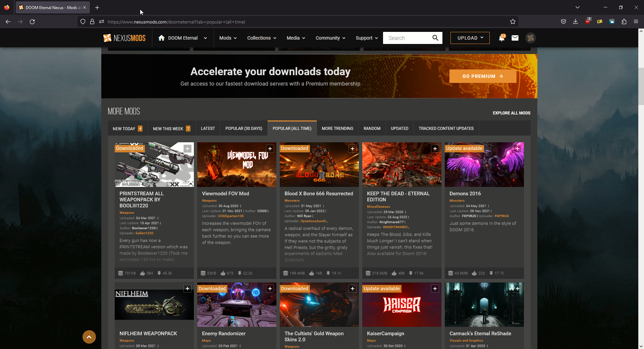Track Demons 2016 with plus button
Image resolution: width=644 pixels, height=349 pixels.
point(518,149)
